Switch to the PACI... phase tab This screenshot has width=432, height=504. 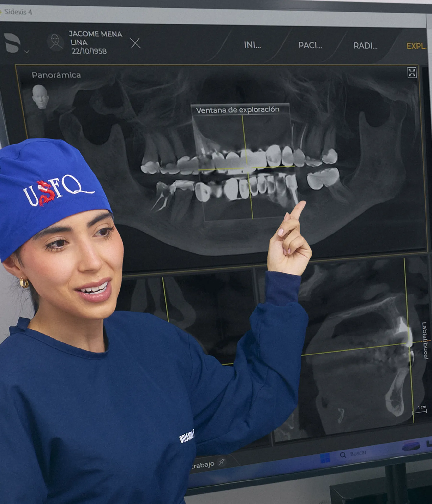[310, 45]
